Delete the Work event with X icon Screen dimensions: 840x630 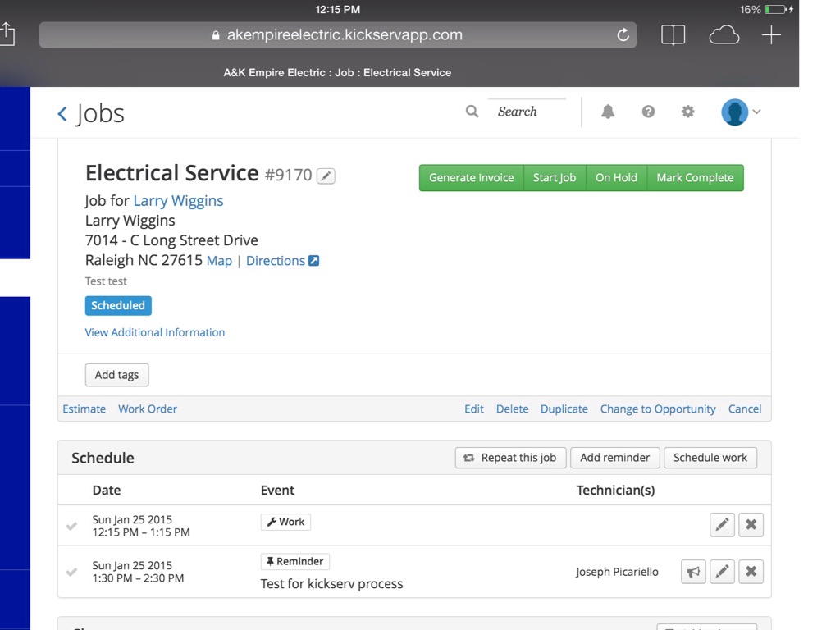coord(751,525)
